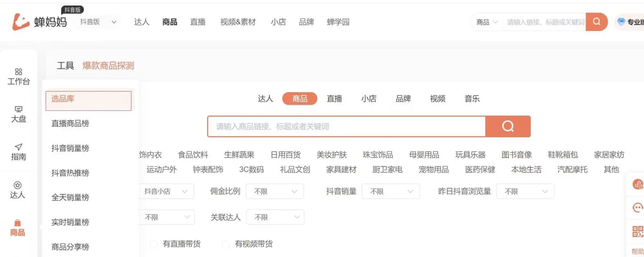The height and width of the screenshot is (257, 644).
Task: Go to 直播 in top navigation
Action: coord(198,22)
